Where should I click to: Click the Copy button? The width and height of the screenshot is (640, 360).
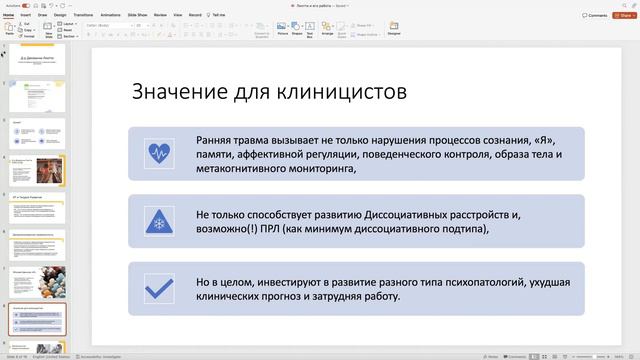point(24,30)
